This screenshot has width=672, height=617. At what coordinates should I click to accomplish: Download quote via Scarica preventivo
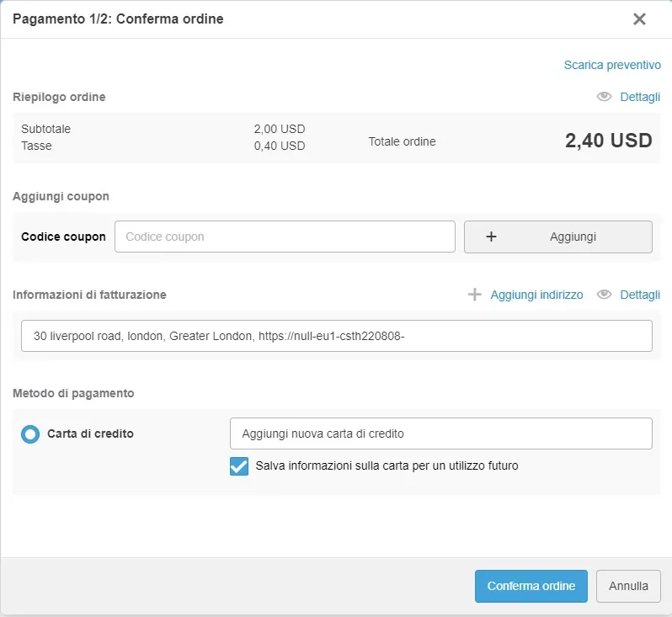point(611,65)
